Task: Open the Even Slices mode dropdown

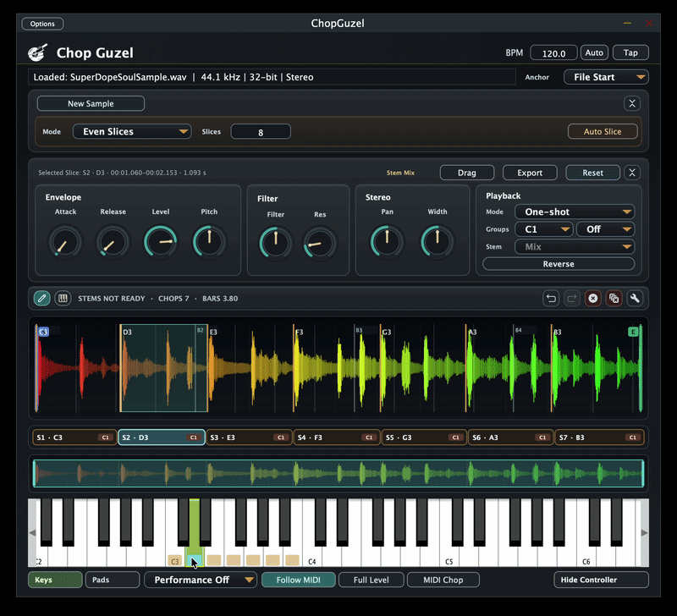Action: (131, 131)
